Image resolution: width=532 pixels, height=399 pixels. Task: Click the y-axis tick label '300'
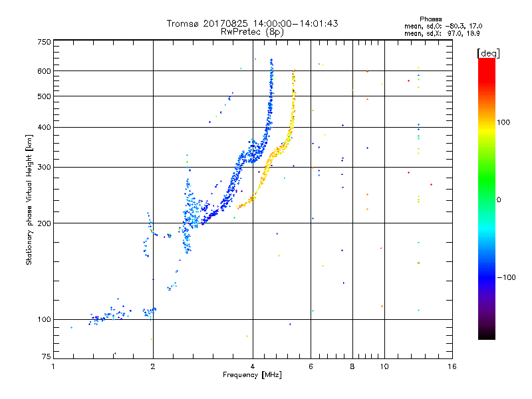click(x=44, y=168)
